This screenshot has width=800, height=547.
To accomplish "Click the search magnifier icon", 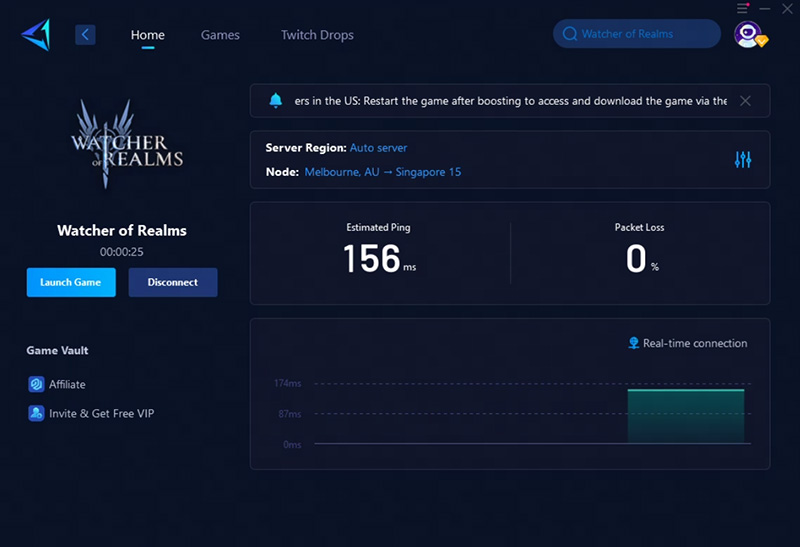I will 569,34.
